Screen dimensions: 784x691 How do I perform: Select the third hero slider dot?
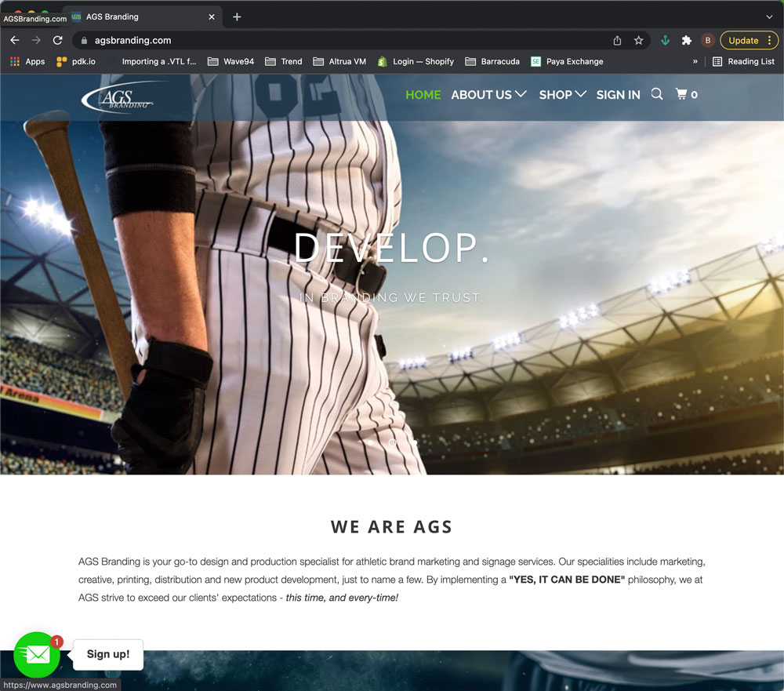414,442
